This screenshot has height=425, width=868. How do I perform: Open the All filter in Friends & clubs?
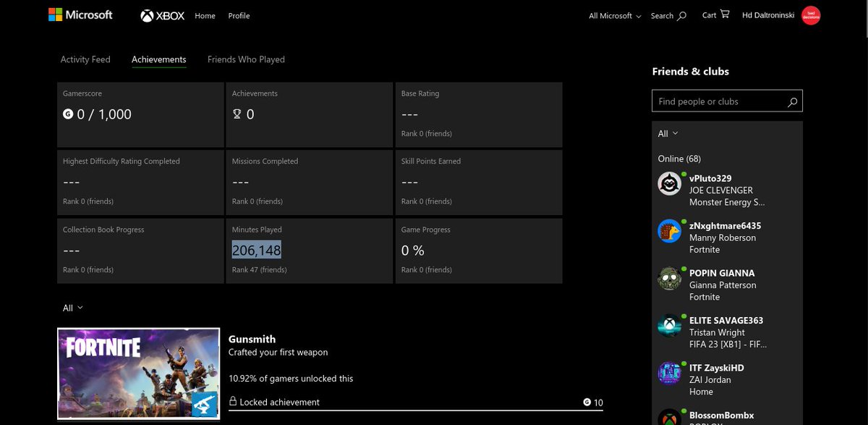click(668, 133)
